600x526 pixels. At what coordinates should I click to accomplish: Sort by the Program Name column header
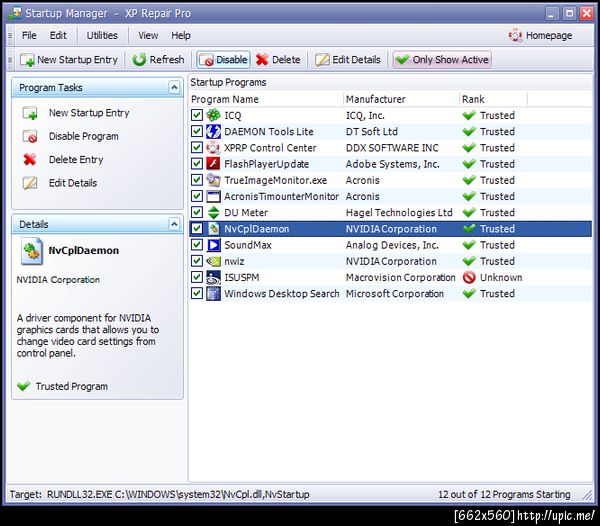click(x=267, y=99)
